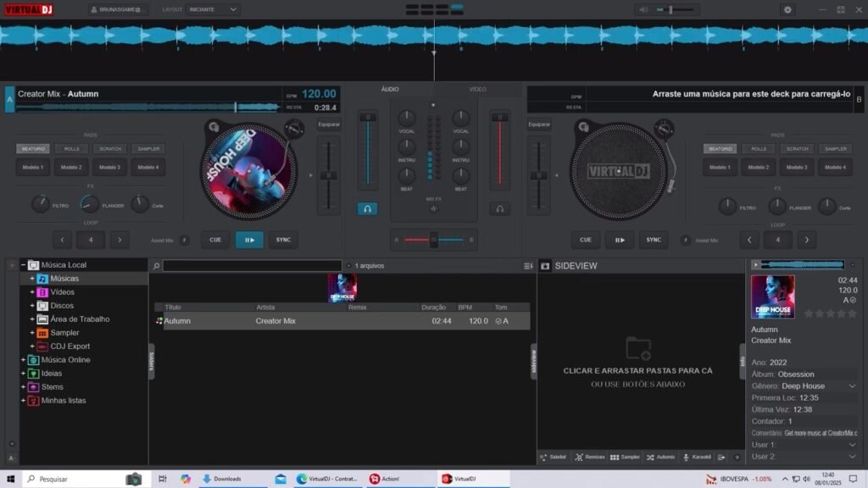Halve loop length on deck A
Image resolution: width=868 pixels, height=488 pixels.
tap(62, 240)
